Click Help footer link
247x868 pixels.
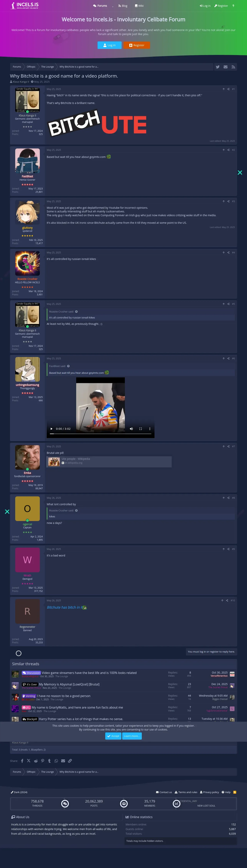226,792
